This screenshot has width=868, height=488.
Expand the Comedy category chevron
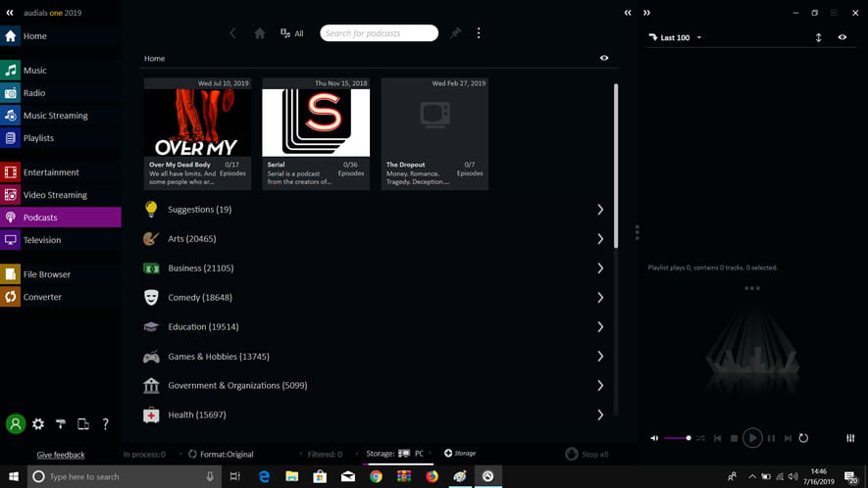600,298
